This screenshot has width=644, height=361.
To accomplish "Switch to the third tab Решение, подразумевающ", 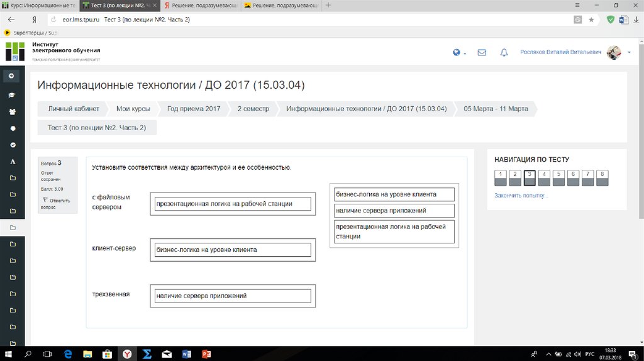I will pos(201,5).
